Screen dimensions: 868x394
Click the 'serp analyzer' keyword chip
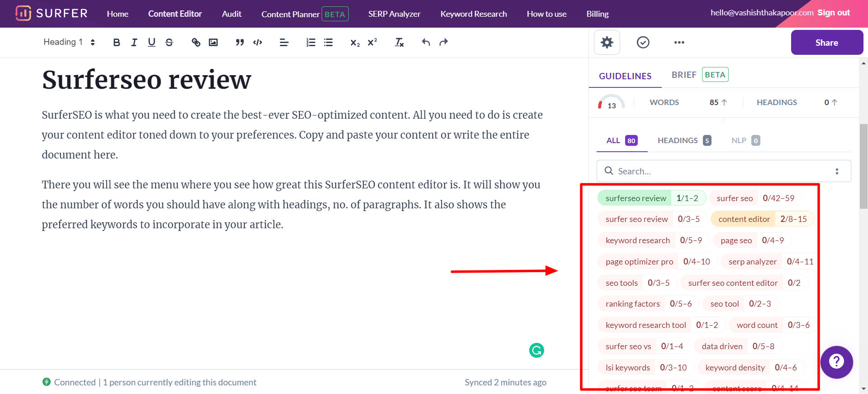pos(768,262)
